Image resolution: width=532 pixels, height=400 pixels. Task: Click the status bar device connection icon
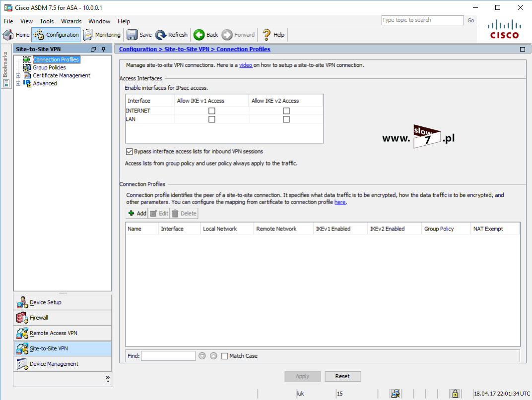pos(395,394)
